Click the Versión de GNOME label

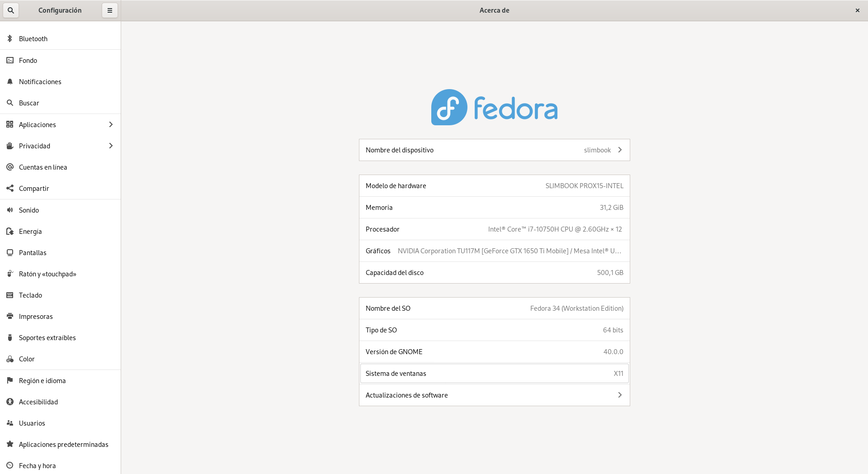[x=394, y=352]
